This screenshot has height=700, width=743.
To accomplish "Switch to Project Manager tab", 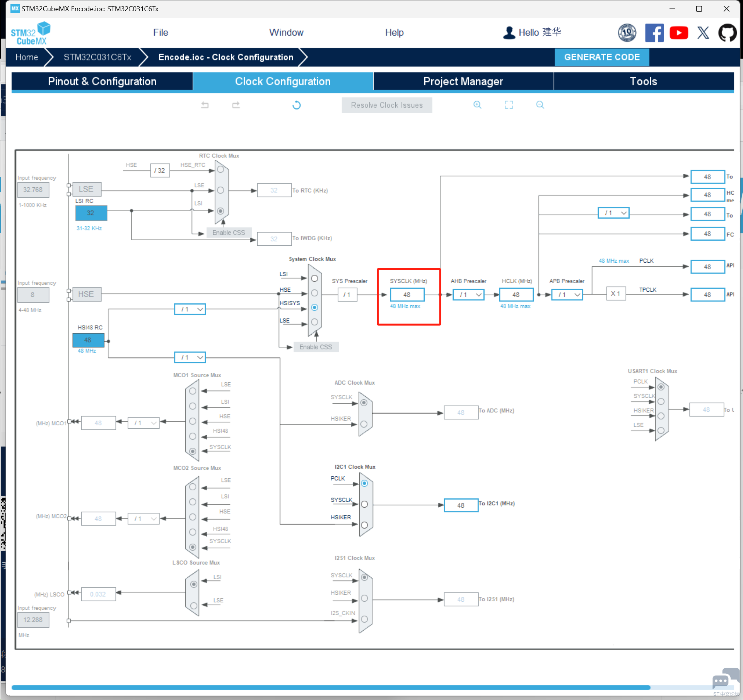I will click(x=463, y=81).
